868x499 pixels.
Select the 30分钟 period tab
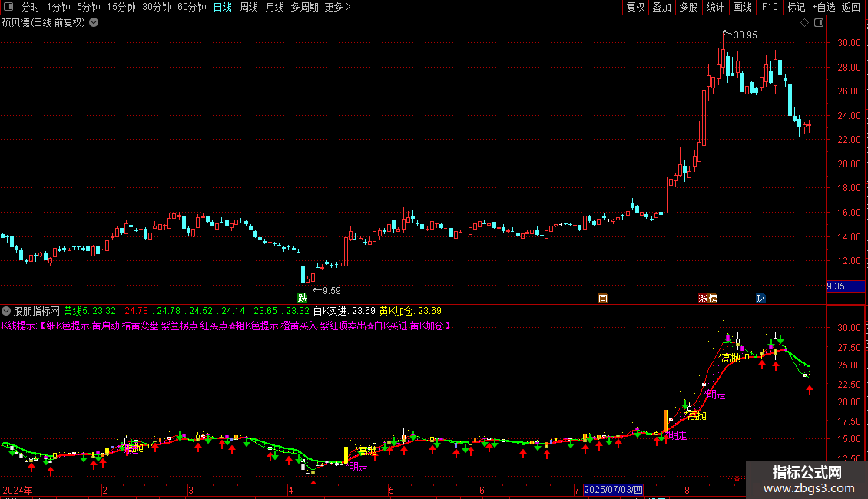(156, 7)
